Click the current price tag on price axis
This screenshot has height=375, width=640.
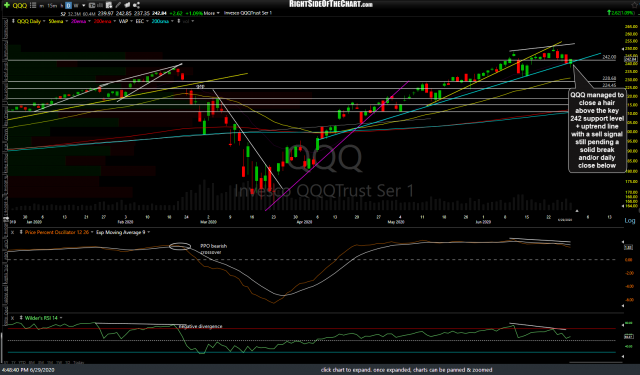[631, 60]
